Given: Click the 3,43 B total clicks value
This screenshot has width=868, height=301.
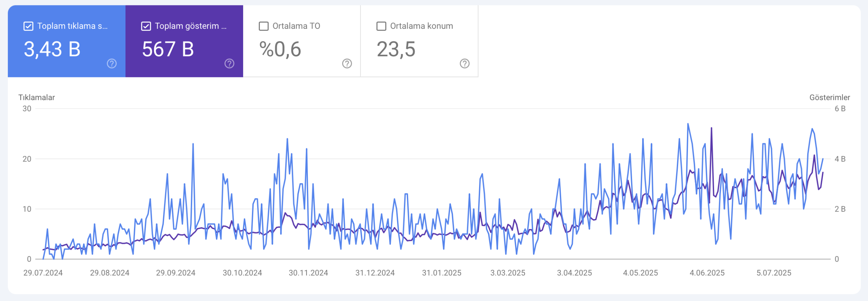Looking at the screenshot, I should [52, 49].
